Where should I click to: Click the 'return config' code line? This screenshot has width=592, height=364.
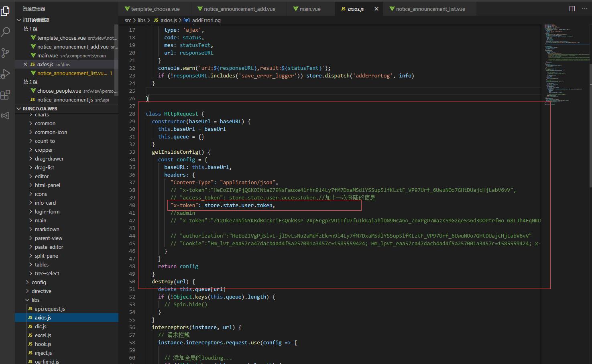(x=178, y=266)
